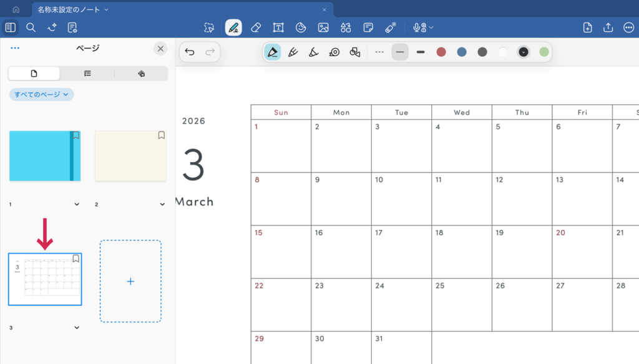Image resolution: width=639 pixels, height=364 pixels.
Task: Open the すべてのページ filter dropdown
Action: point(42,94)
